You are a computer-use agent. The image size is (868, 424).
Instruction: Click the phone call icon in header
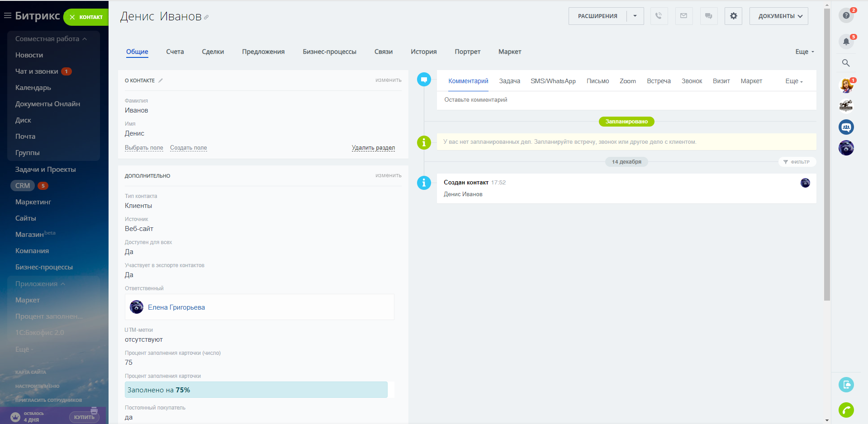(659, 16)
